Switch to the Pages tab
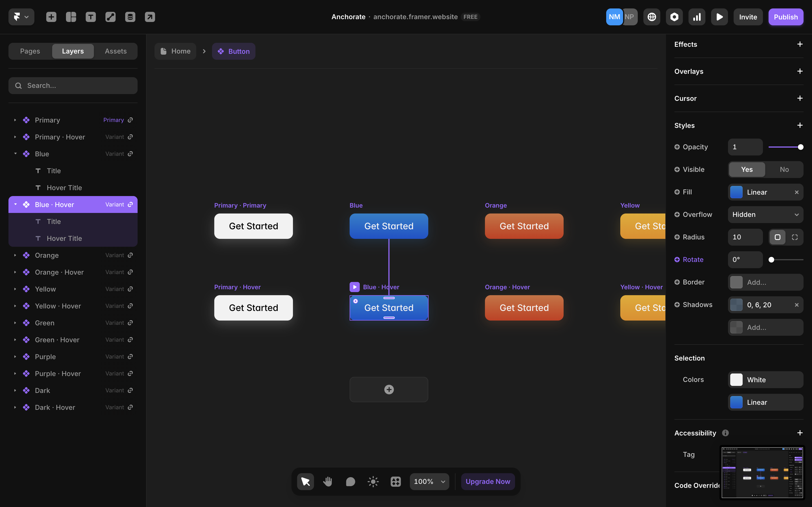This screenshot has height=507, width=812. pos(30,51)
